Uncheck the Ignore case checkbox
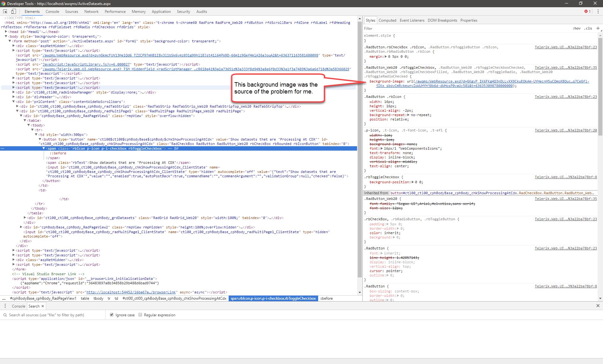 click(x=111, y=315)
